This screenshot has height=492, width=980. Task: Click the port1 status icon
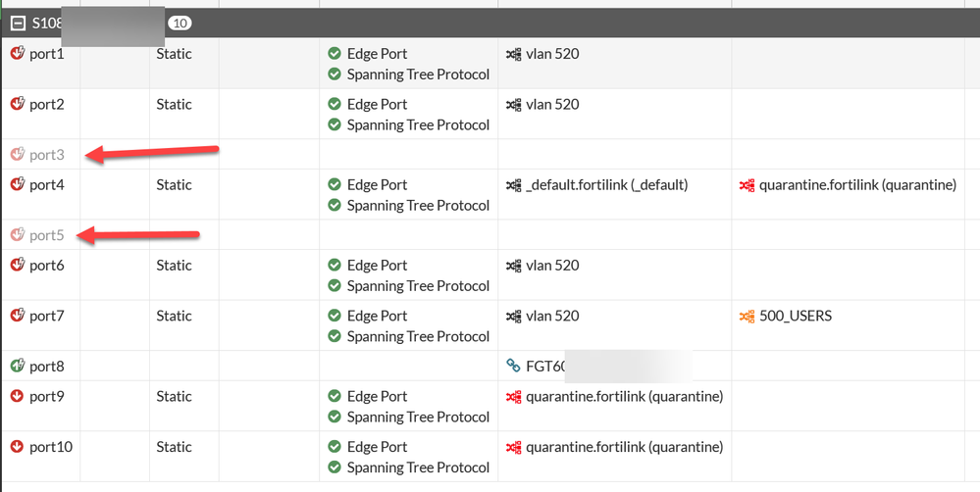point(17,54)
